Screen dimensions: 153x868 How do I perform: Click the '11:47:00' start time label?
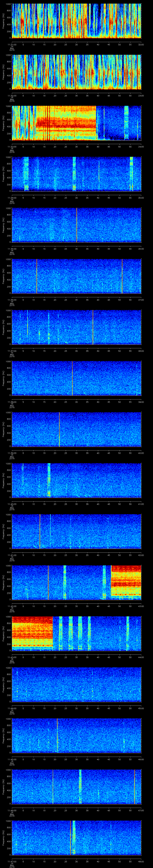tap(12, 862)
